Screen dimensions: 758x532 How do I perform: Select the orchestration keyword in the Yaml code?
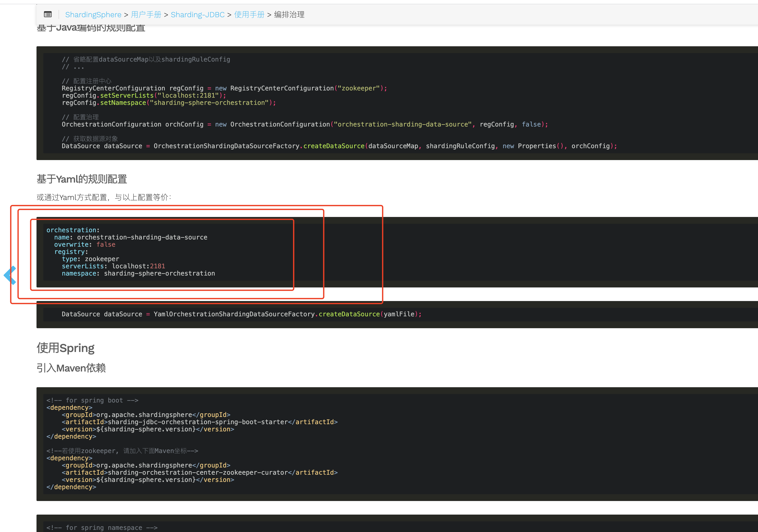click(x=72, y=230)
